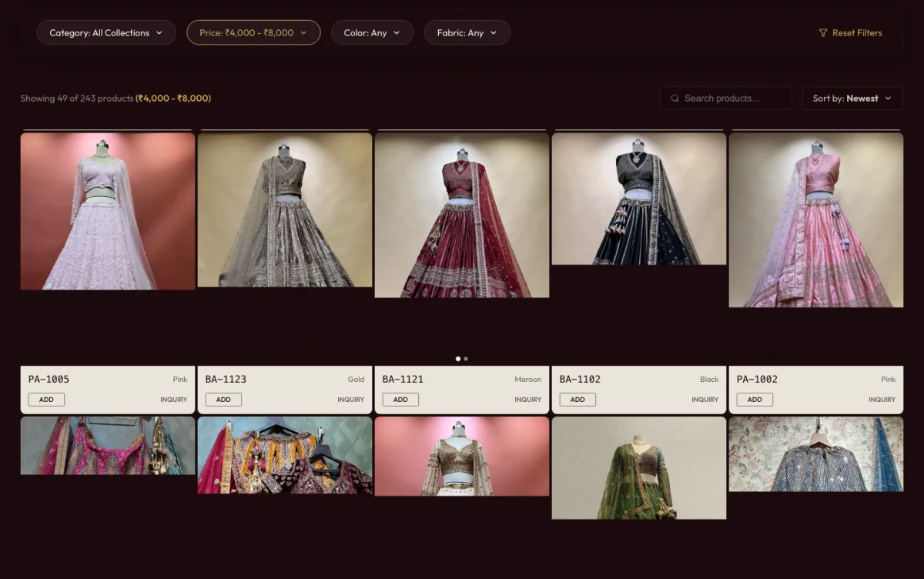
Task: Open INQUIRY for BA-1121
Action: [527, 400]
